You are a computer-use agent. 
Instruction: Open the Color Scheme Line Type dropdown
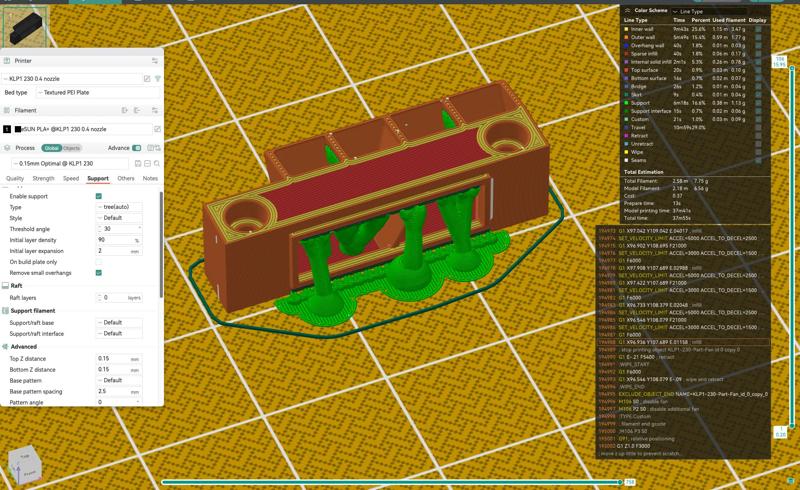coord(709,11)
